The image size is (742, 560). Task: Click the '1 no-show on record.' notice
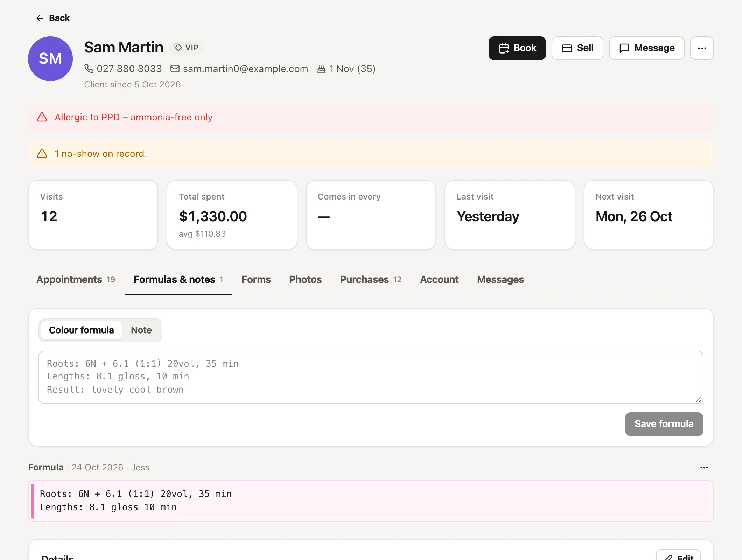371,154
